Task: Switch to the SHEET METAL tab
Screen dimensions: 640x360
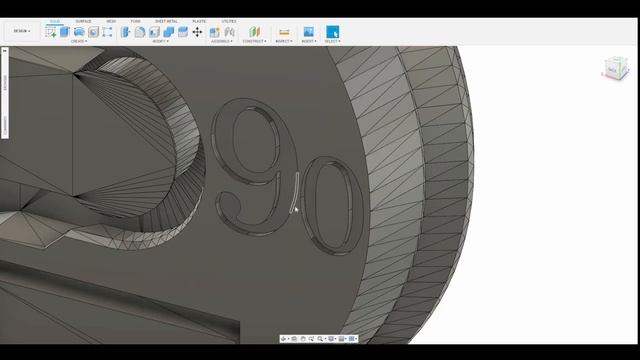Action: tap(167, 21)
